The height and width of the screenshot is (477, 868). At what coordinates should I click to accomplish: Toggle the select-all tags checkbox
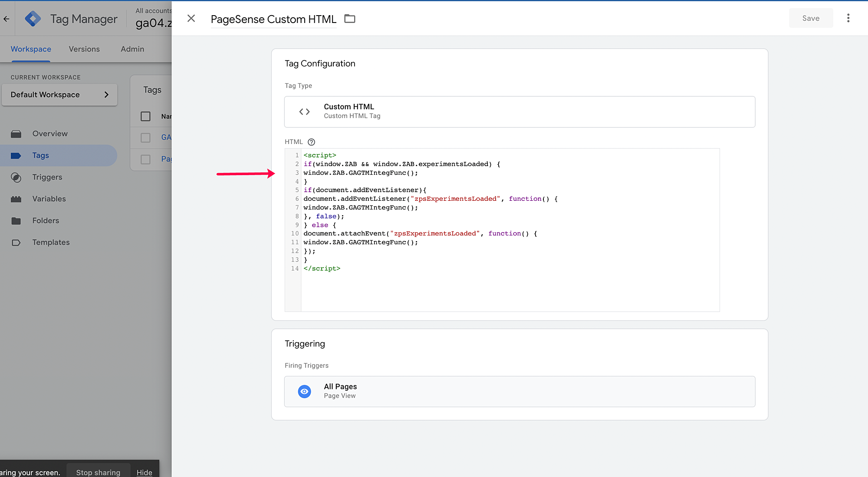(145, 116)
